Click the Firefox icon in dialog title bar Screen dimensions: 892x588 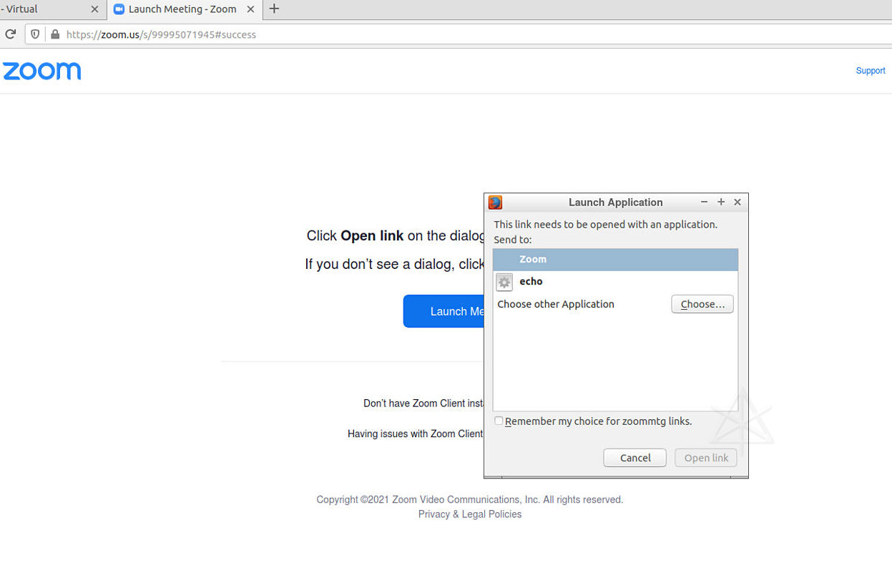click(495, 202)
